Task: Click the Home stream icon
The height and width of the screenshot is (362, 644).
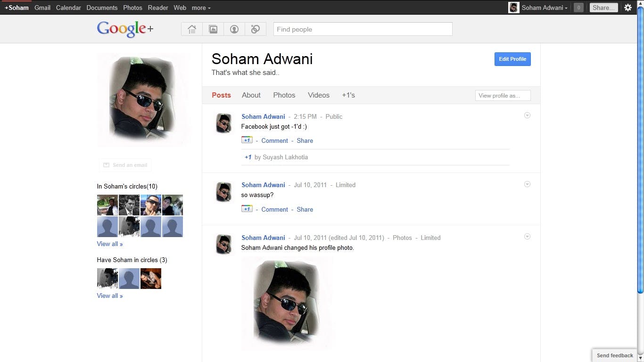Action: 192,29
